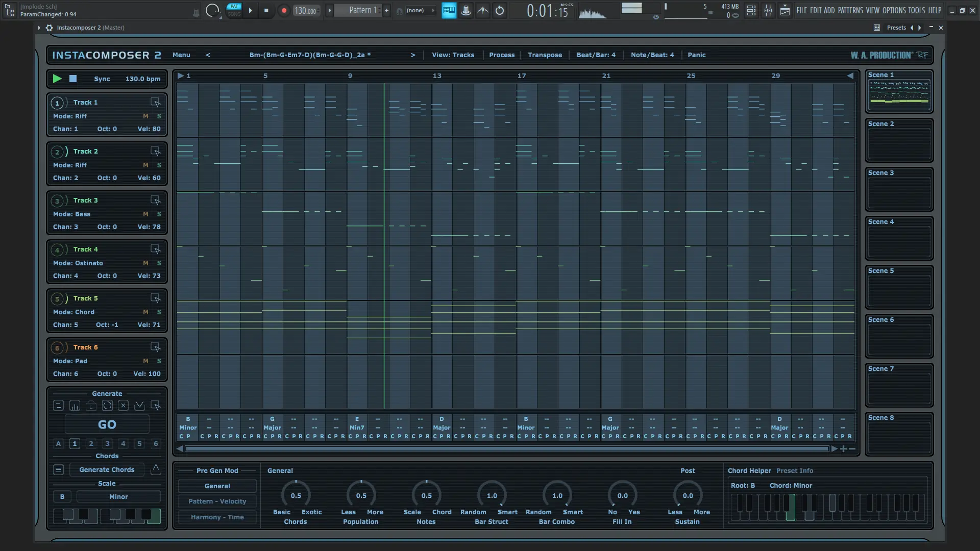
Task: Click the Generate section bar-chart icon
Action: tap(75, 406)
